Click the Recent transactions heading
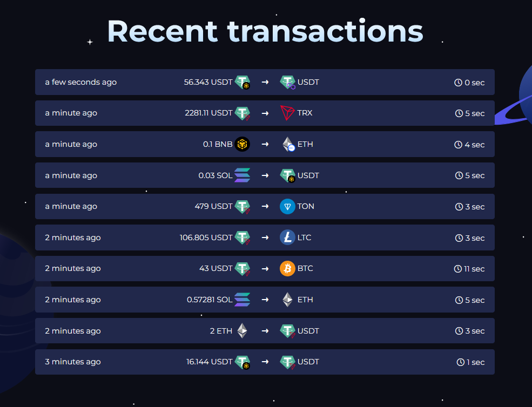The width and height of the screenshot is (532, 407). coord(265,31)
